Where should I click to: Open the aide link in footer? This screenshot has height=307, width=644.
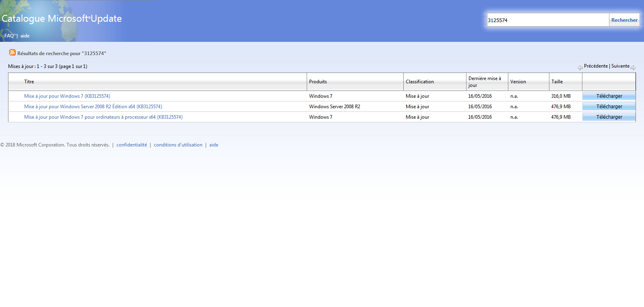point(214,145)
